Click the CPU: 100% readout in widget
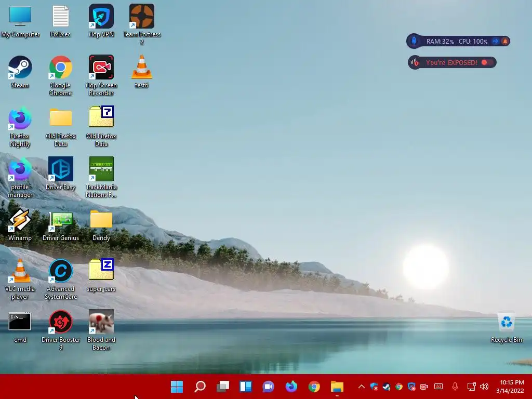This screenshot has height=399, width=532. 473,42
